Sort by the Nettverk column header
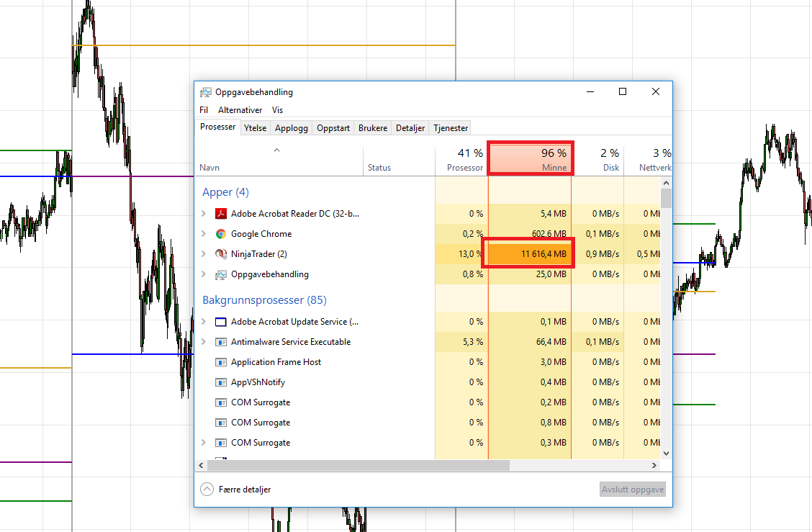The width and height of the screenshot is (812, 532). click(x=648, y=160)
